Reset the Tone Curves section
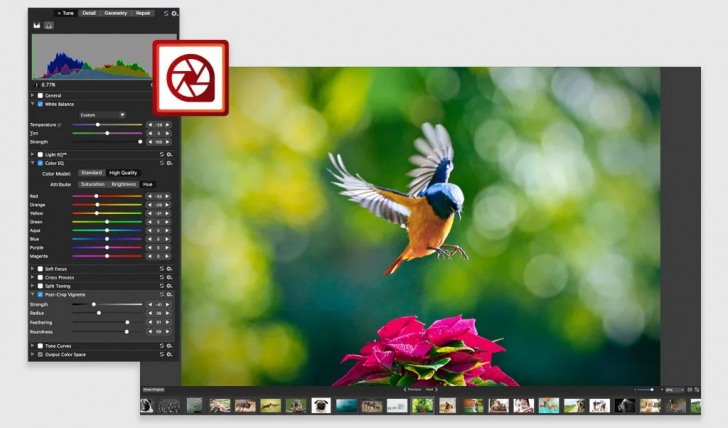The width and height of the screenshot is (728, 428). click(162, 346)
